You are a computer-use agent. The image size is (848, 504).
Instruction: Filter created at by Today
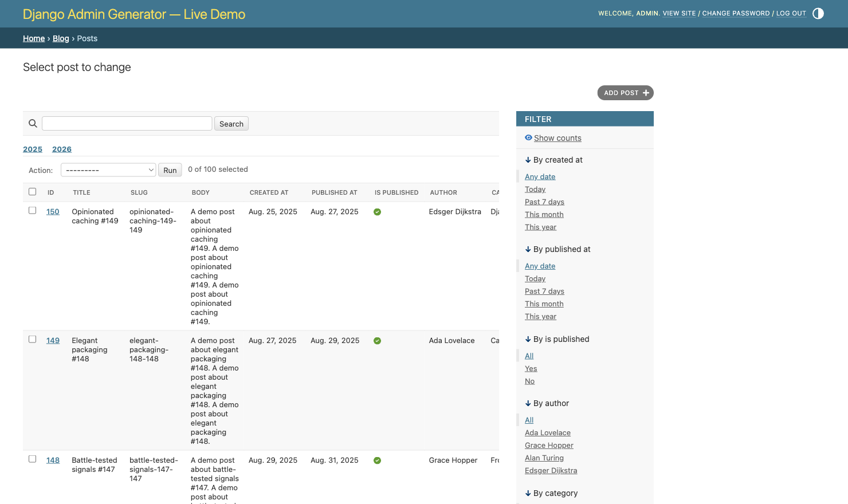(x=535, y=190)
